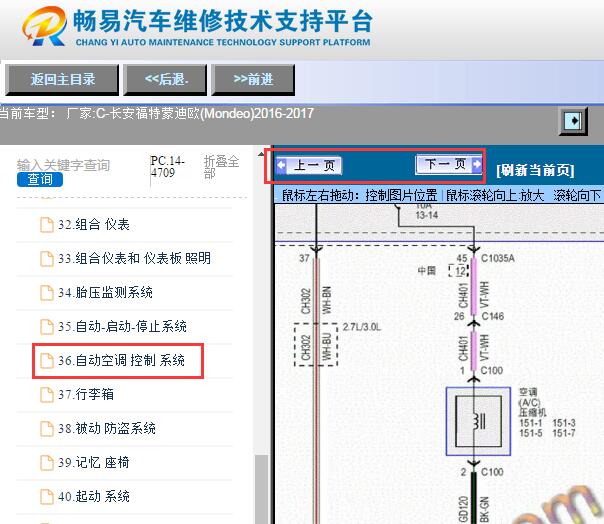Click document icon beside 39.记忆座椅
Image resolution: width=604 pixels, height=524 pixels.
pos(47,463)
